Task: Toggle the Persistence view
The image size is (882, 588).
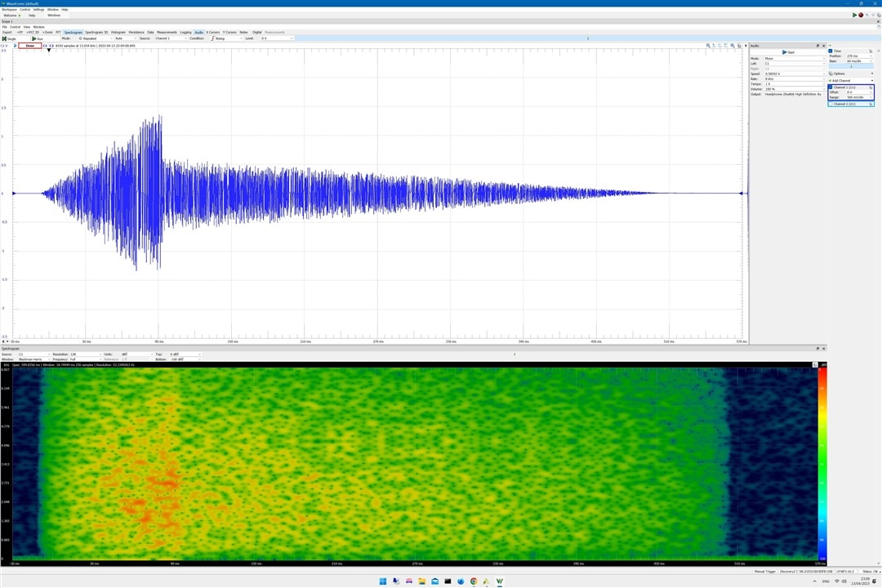Action: (x=136, y=33)
